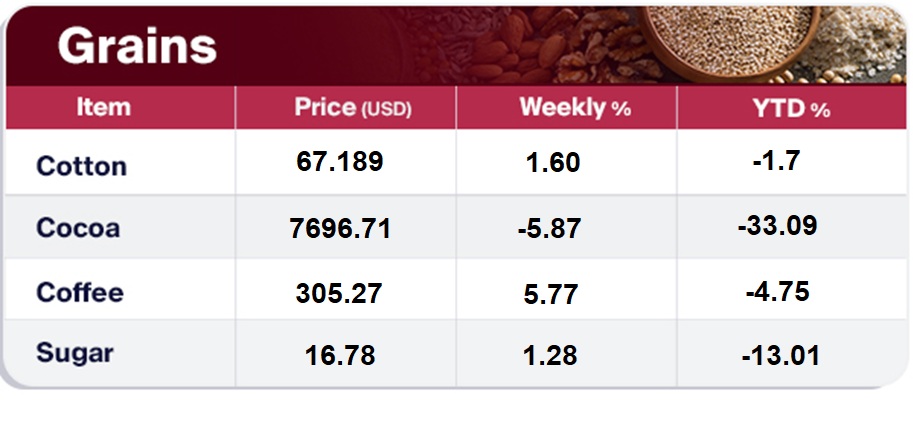The height and width of the screenshot is (425, 913).
Task: Click the Weekly % column header
Action: point(575,108)
